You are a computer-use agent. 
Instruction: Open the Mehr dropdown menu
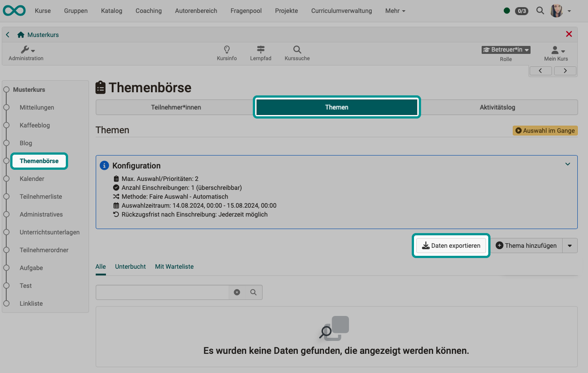(x=394, y=11)
